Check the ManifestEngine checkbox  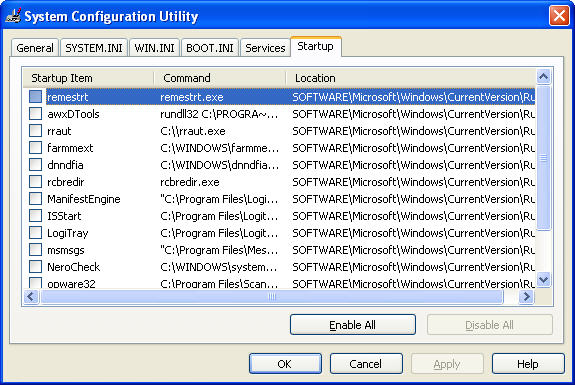click(36, 199)
